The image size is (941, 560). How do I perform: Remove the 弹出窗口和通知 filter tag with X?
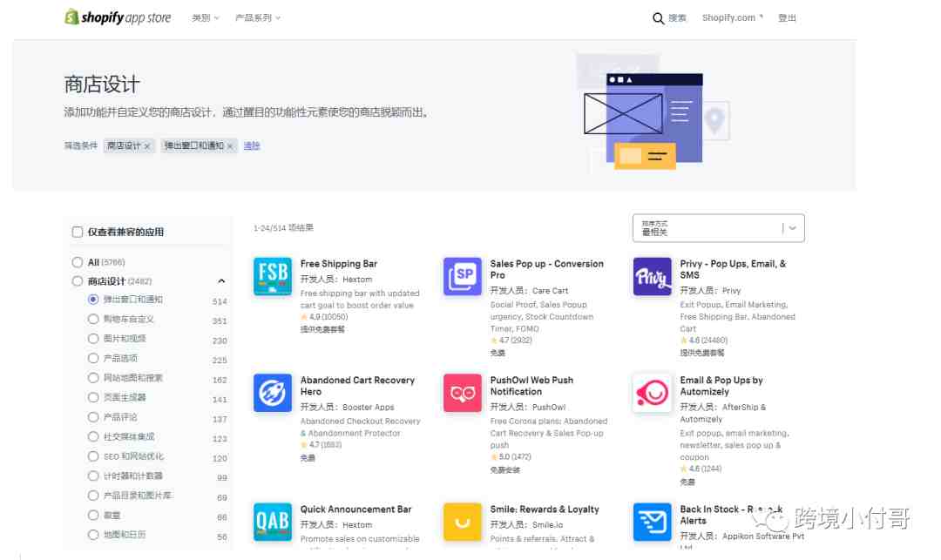point(230,146)
